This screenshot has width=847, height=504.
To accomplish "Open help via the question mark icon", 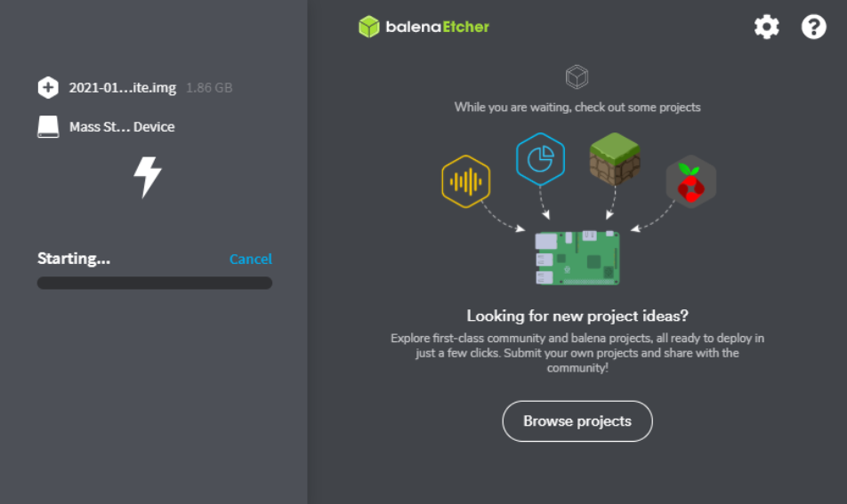I will click(813, 27).
